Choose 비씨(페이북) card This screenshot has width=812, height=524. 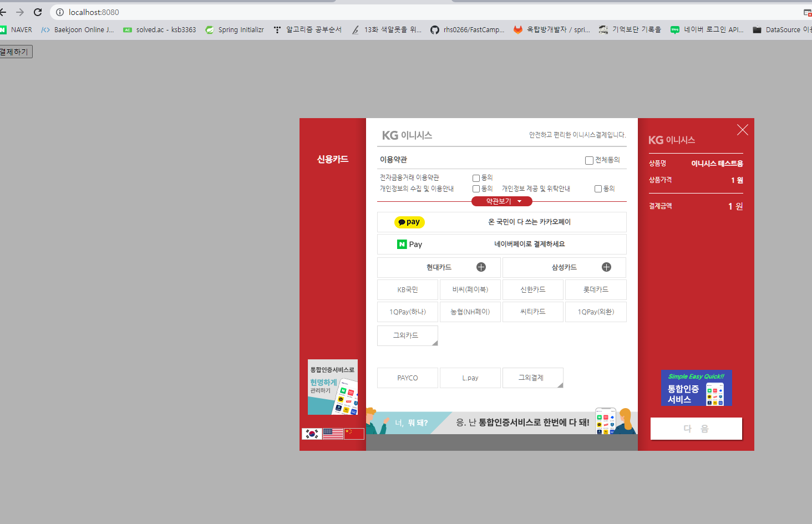[x=470, y=289]
